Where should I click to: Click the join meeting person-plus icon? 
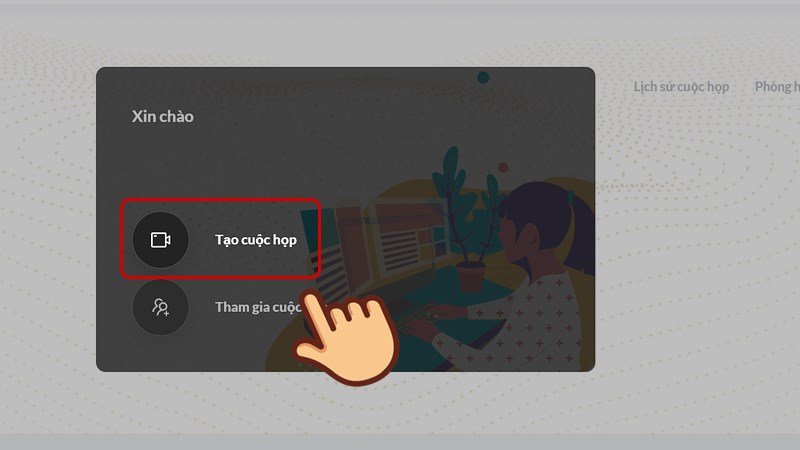point(160,307)
